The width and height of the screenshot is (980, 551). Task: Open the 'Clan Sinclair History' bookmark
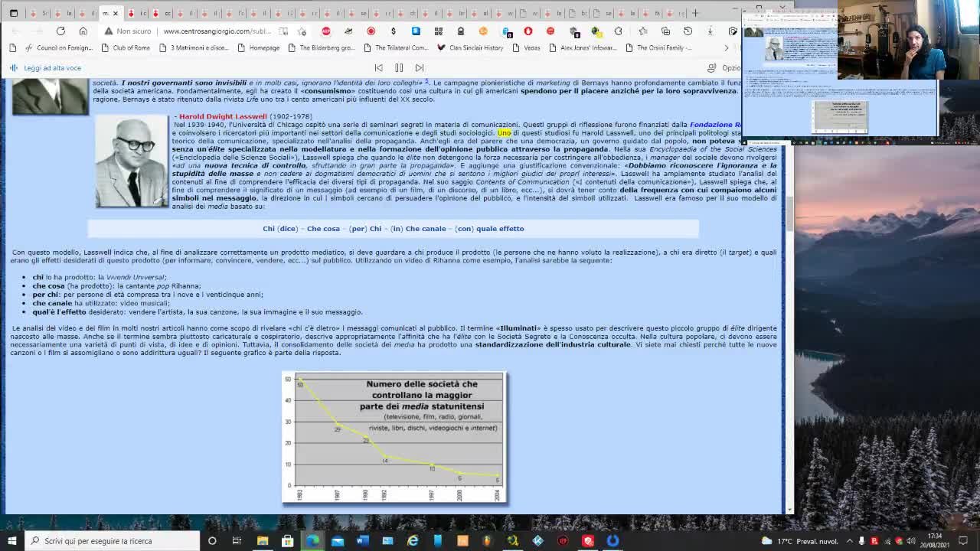pos(469,47)
